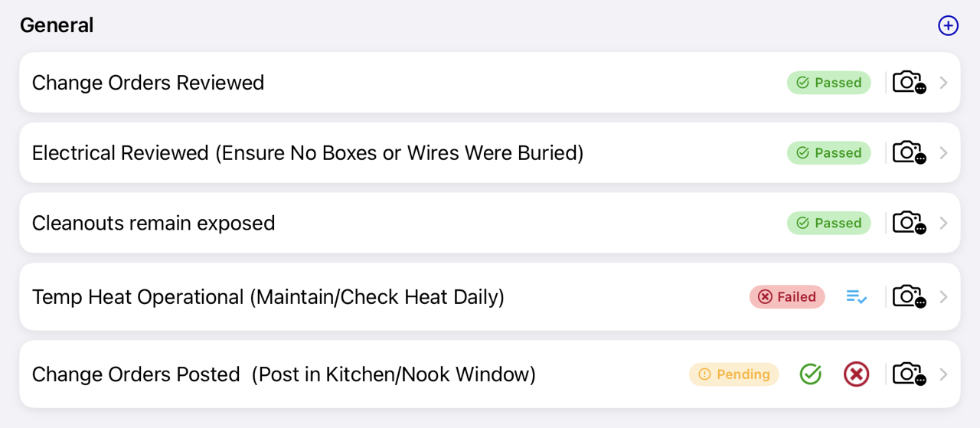Add photo to Temp Heat Operational
The height and width of the screenshot is (428, 980).
(x=909, y=296)
